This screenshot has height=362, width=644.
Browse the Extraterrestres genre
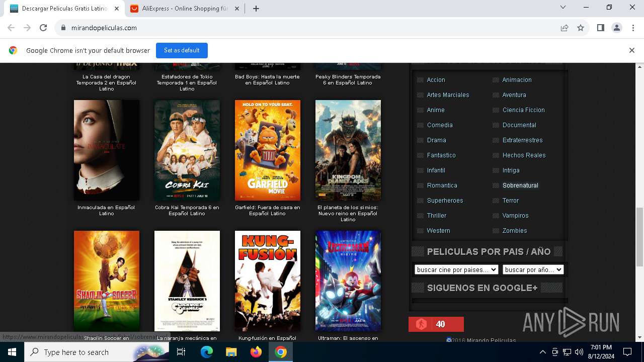coord(522,140)
